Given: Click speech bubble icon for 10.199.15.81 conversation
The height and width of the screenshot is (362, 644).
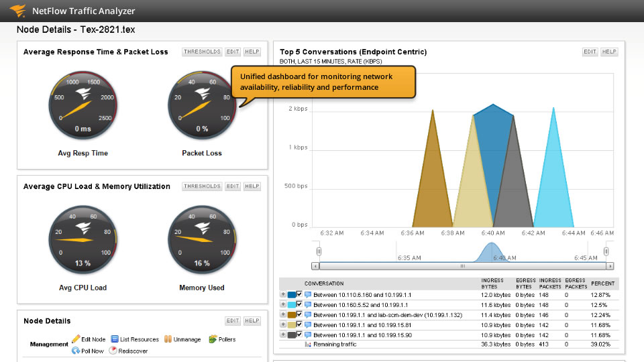Looking at the screenshot, I should click(x=308, y=324).
